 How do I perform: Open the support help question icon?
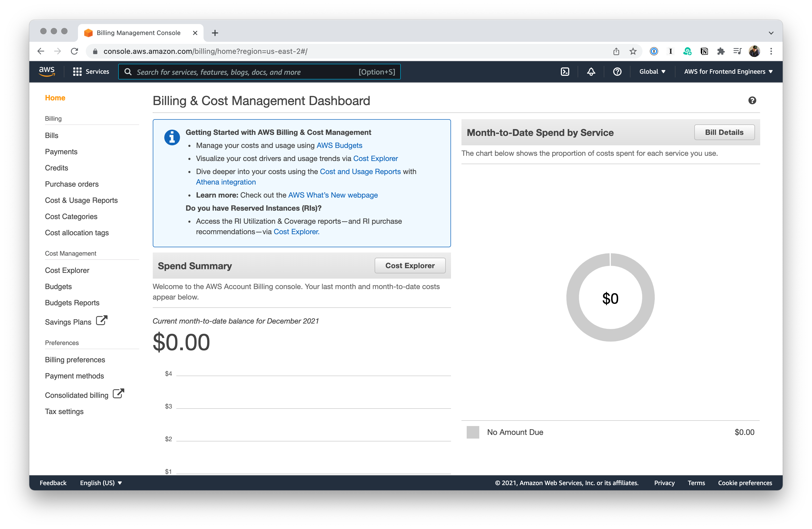pyautogui.click(x=617, y=72)
